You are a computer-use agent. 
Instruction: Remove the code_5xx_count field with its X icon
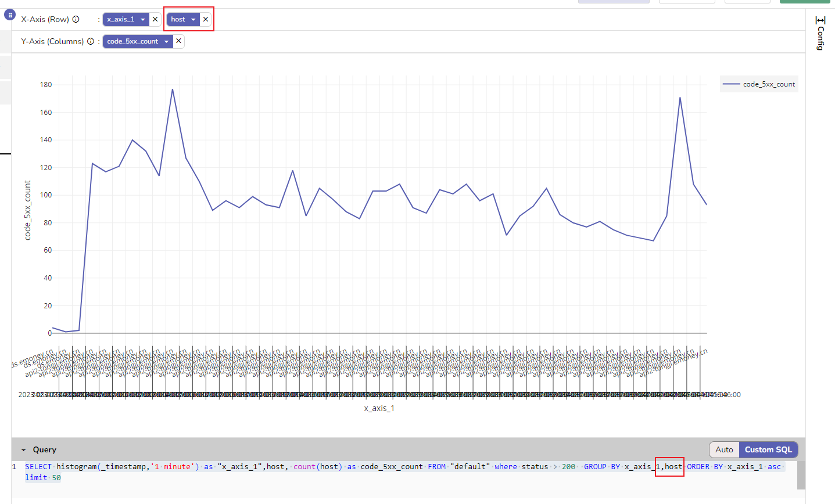coord(179,41)
